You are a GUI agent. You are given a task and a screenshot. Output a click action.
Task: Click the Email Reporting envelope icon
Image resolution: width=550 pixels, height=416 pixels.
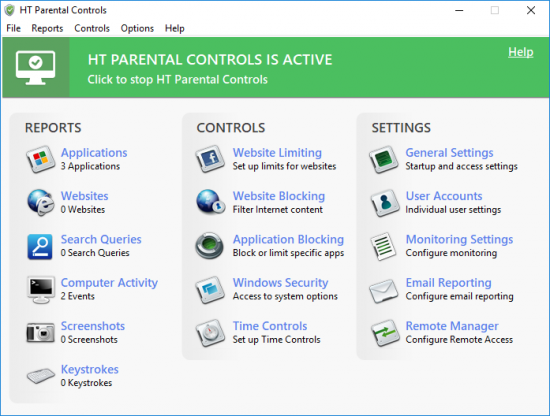(383, 291)
